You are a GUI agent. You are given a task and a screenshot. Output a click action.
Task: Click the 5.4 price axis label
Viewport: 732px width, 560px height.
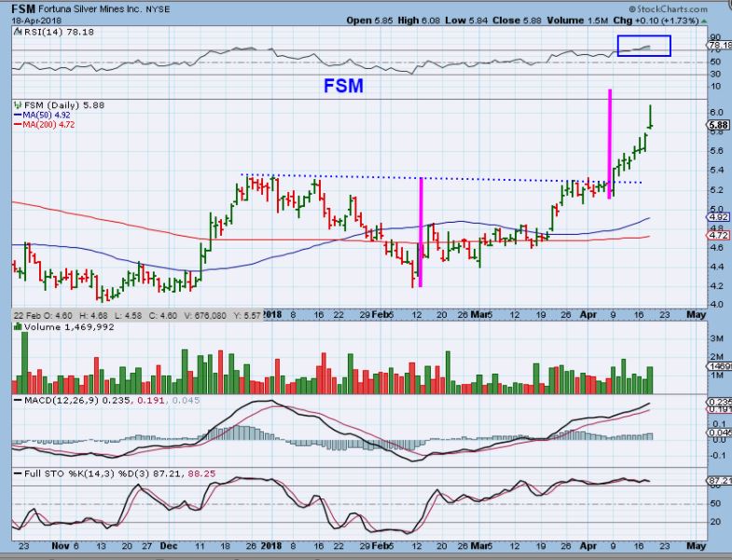coord(716,170)
